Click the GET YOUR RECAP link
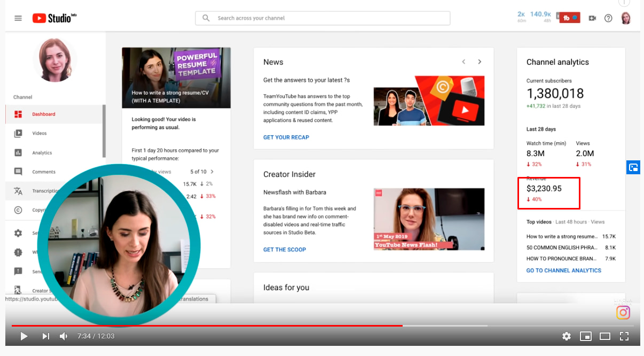The height and width of the screenshot is (356, 644). (286, 137)
